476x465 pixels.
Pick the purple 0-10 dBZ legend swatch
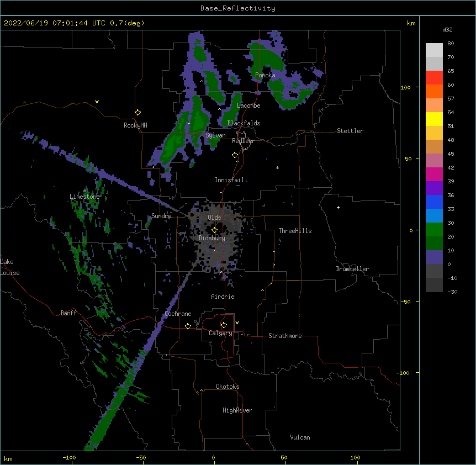click(434, 257)
